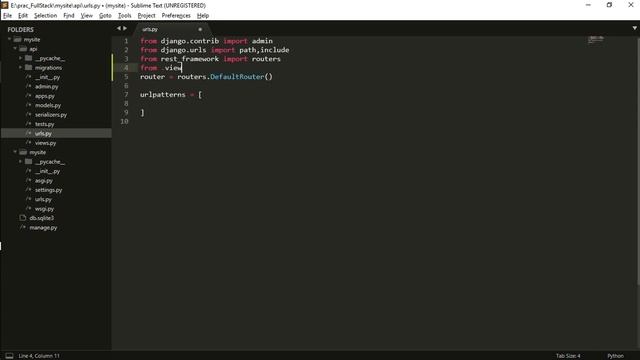Open inner mysite __init__.py file
The width and height of the screenshot is (640, 360).
pos(47,171)
